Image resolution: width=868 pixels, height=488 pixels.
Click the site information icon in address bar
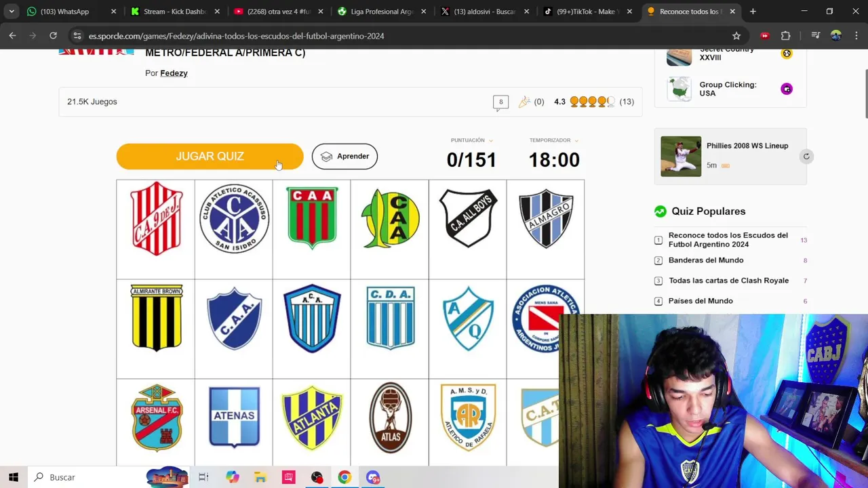pos(77,36)
